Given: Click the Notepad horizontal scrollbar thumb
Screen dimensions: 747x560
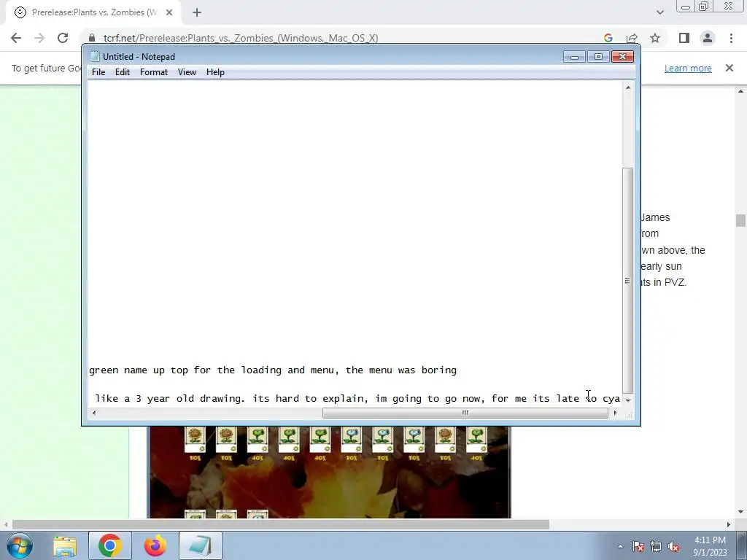Looking at the screenshot, I should (x=465, y=413).
